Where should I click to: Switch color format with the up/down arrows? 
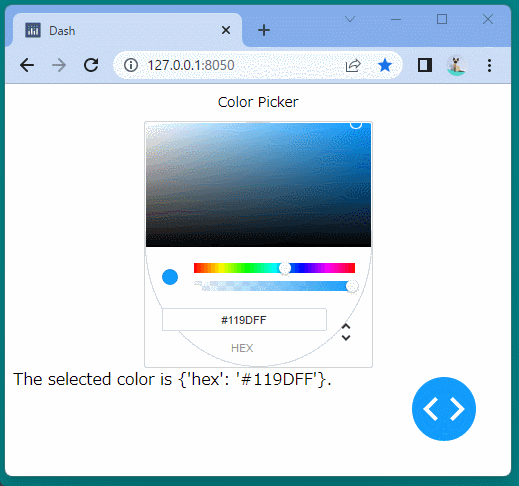point(346,332)
